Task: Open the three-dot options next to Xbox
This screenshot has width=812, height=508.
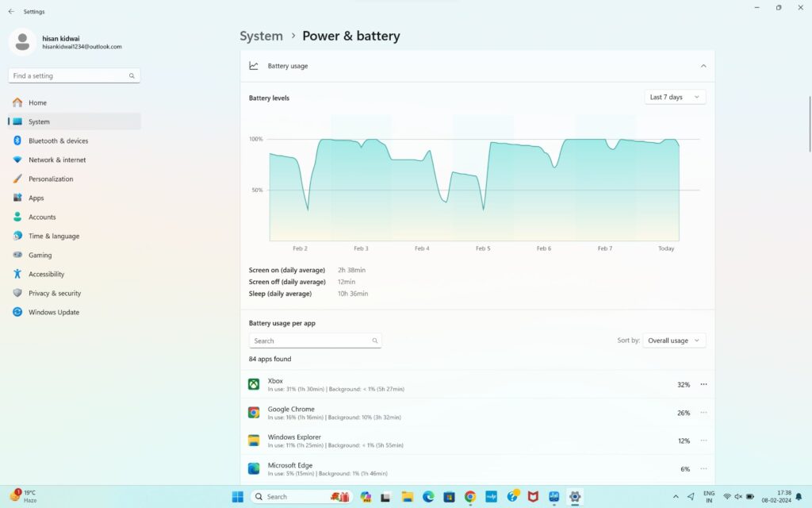Action: click(x=703, y=384)
